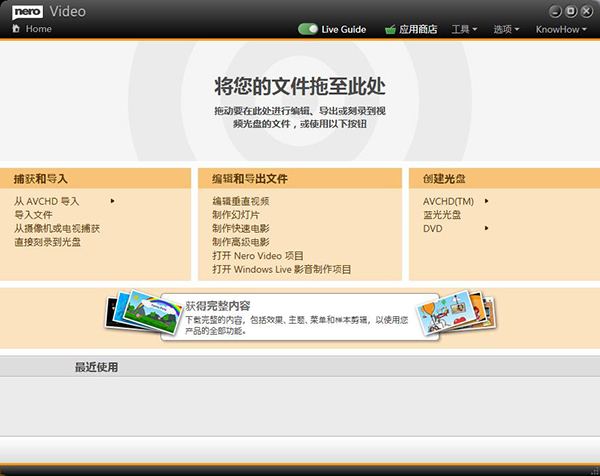This screenshot has height=476, width=600.
Task: Choose 直接刻录到光盘 option
Action: click(47, 242)
